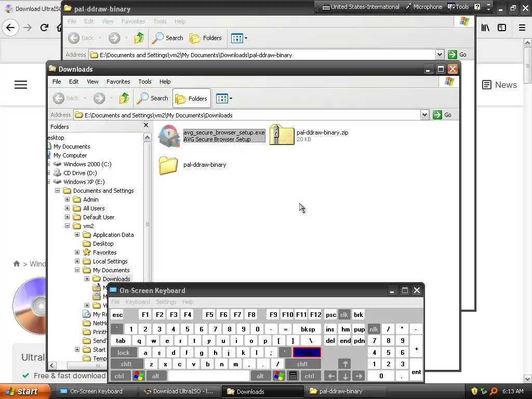Select the Desktop folder under vm2

pyautogui.click(x=103, y=244)
